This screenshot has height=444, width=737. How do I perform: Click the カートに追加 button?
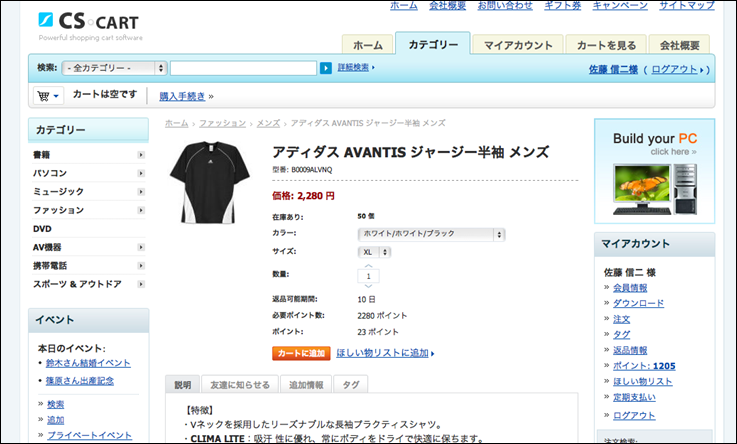(300, 353)
